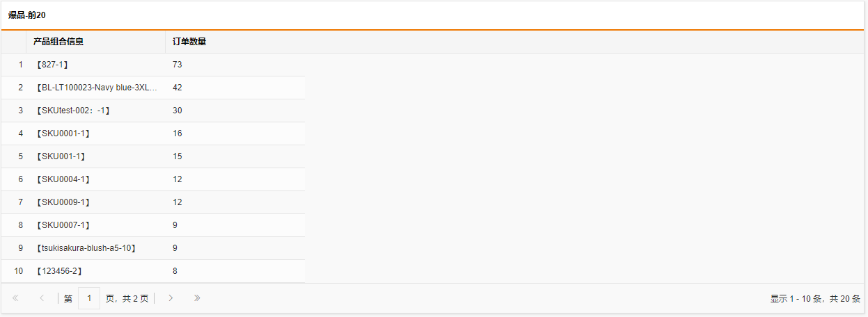
Task: Select row 【tsukisakura-blush-a5-10】
Action: point(153,248)
